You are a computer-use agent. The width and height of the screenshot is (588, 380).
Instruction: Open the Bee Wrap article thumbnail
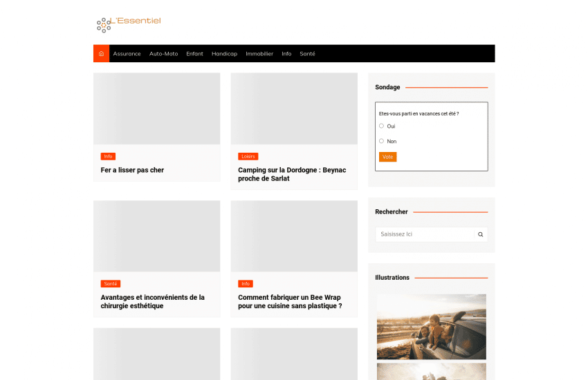pyautogui.click(x=294, y=236)
